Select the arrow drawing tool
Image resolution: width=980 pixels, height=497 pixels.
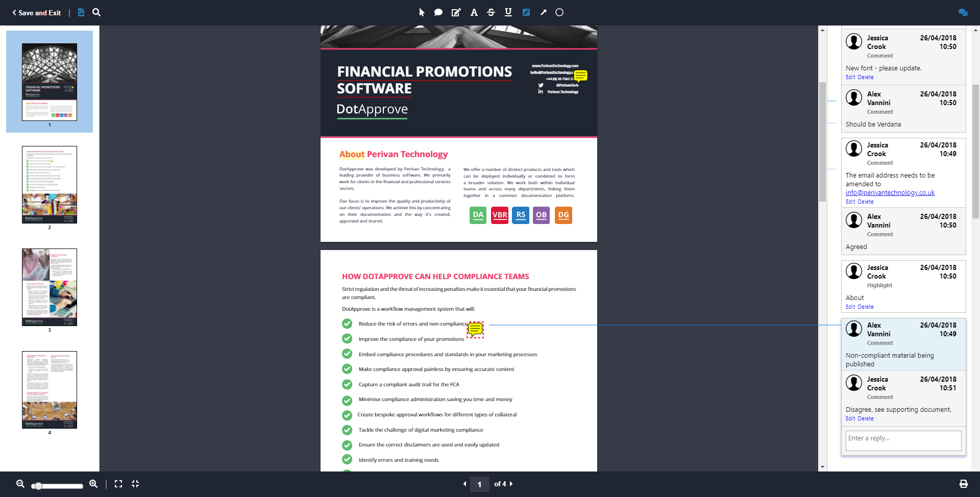[544, 12]
